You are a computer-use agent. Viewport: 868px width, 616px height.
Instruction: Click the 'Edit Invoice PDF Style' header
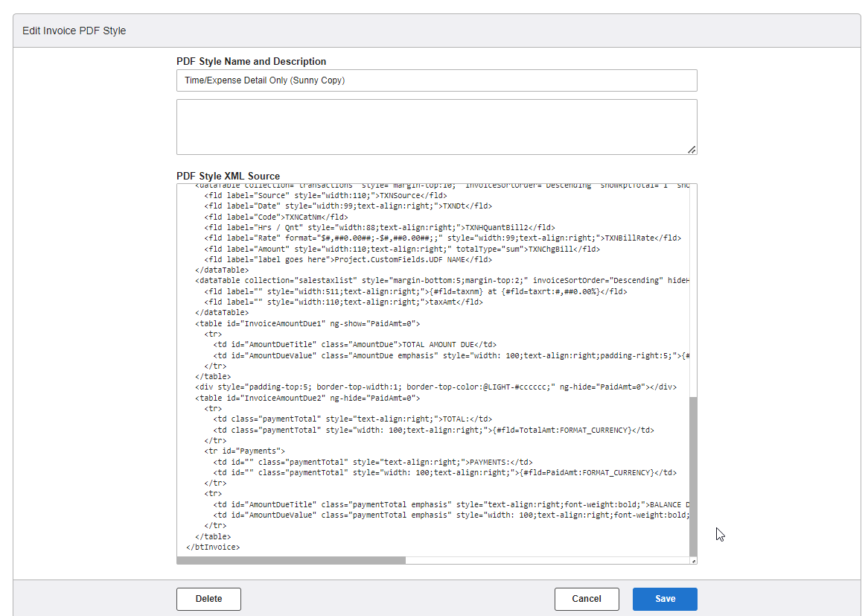point(73,31)
